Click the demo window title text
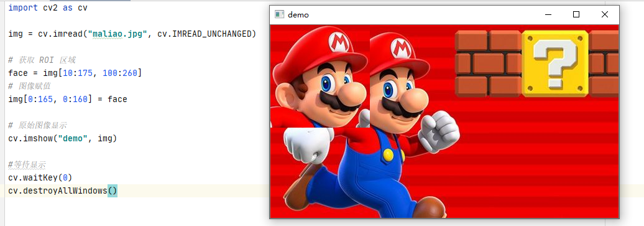This screenshot has height=226, width=644. pyautogui.click(x=298, y=15)
